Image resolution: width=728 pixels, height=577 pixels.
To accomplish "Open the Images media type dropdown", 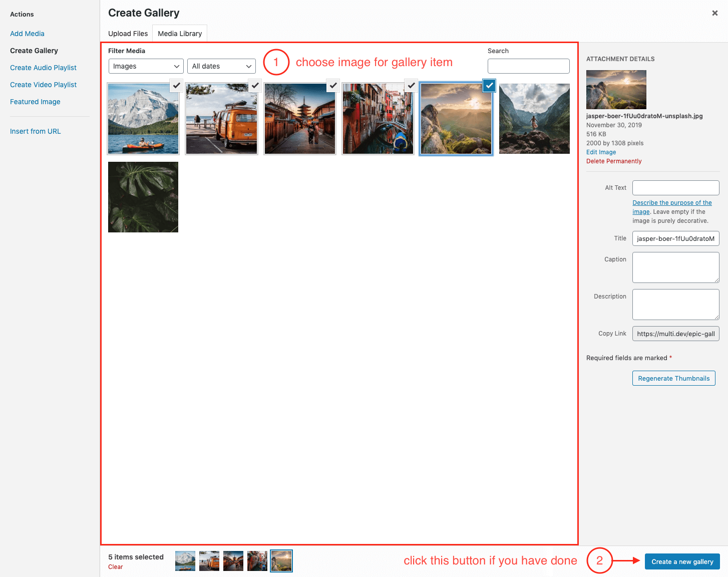I will (x=146, y=66).
